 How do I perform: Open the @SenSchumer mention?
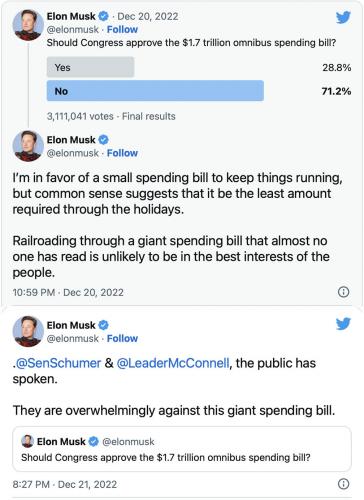(x=58, y=363)
